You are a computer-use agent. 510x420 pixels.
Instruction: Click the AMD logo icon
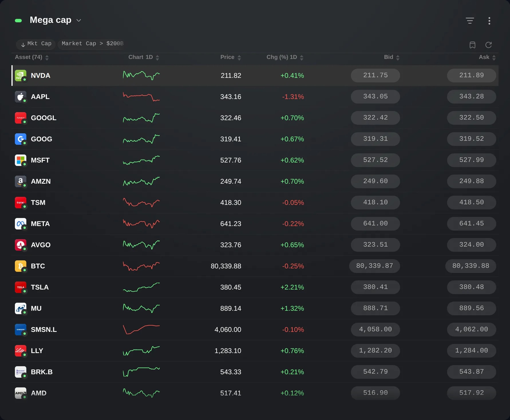pos(21,393)
